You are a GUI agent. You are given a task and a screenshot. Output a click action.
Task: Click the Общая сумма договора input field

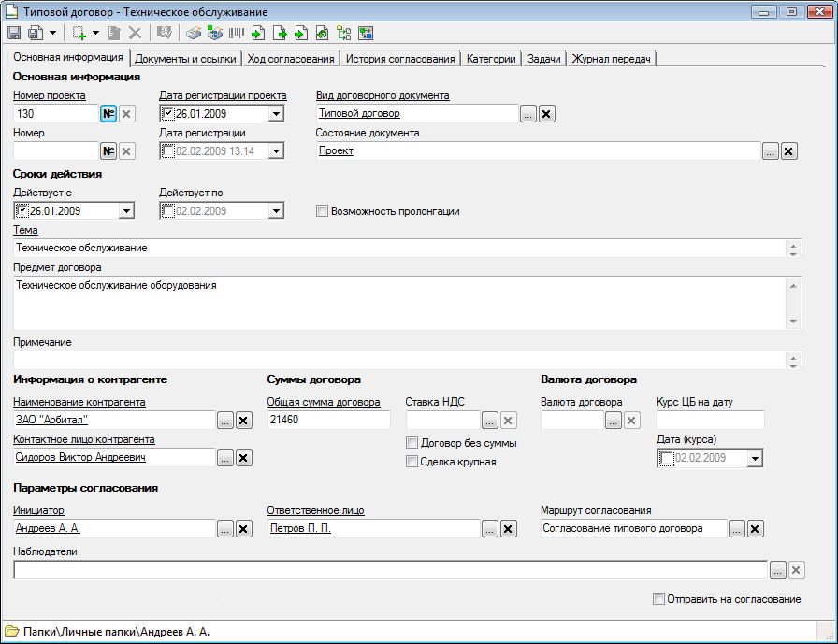(327, 421)
